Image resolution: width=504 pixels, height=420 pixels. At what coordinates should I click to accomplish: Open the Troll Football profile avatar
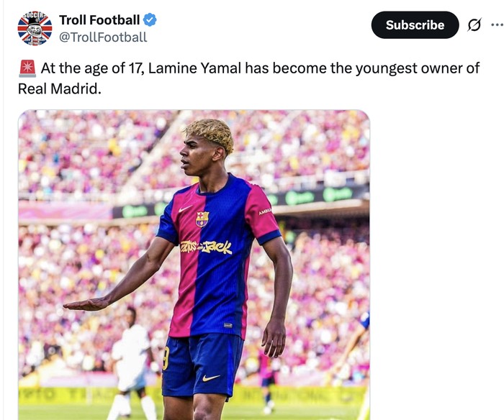[35, 28]
